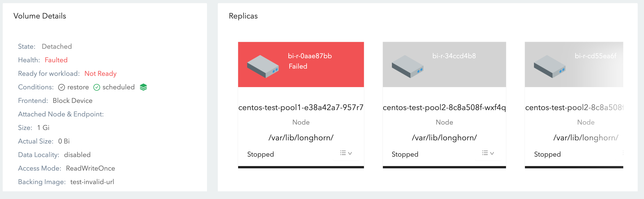The width and height of the screenshot is (644, 199).
Task: Select the Replicas panel header
Action: coord(243,16)
